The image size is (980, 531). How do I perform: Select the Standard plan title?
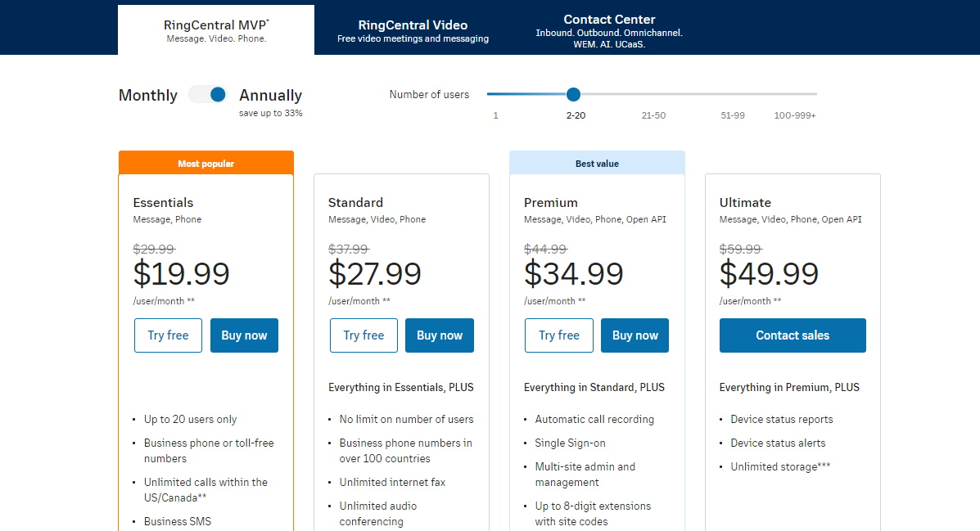click(x=355, y=202)
